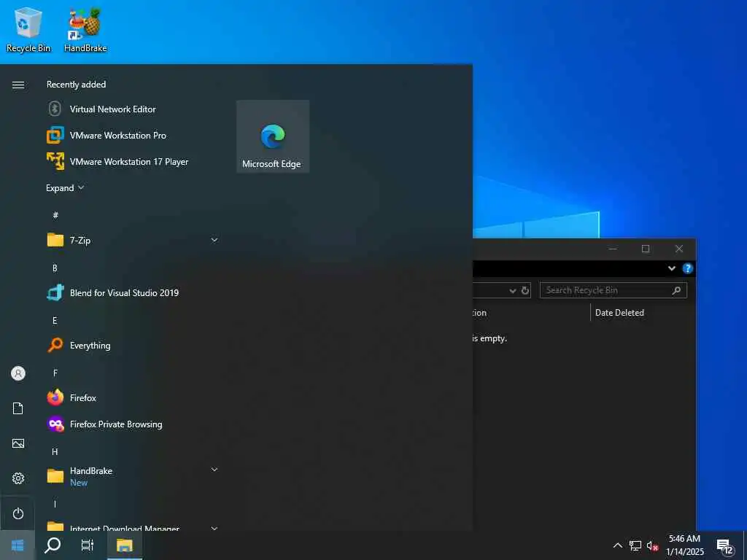747x560 pixels.
Task: Click the search magnifier in Recycle Bin
Action: (676, 290)
